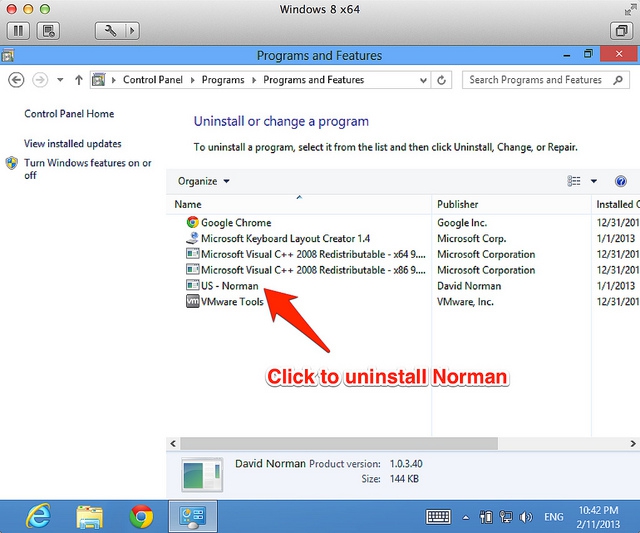This screenshot has height=533, width=640.
Task: Click the search magnifier icon
Action: (x=618, y=80)
